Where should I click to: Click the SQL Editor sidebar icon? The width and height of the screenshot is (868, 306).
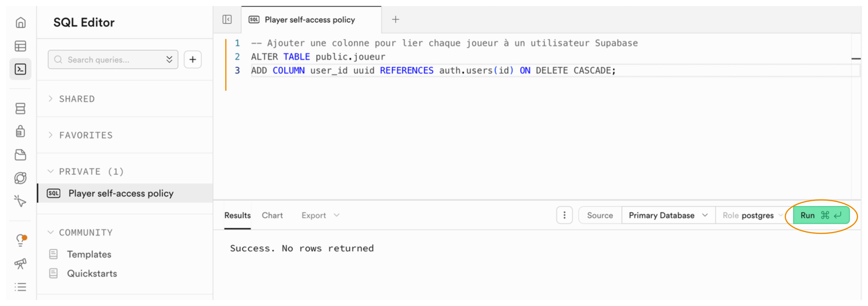point(21,69)
